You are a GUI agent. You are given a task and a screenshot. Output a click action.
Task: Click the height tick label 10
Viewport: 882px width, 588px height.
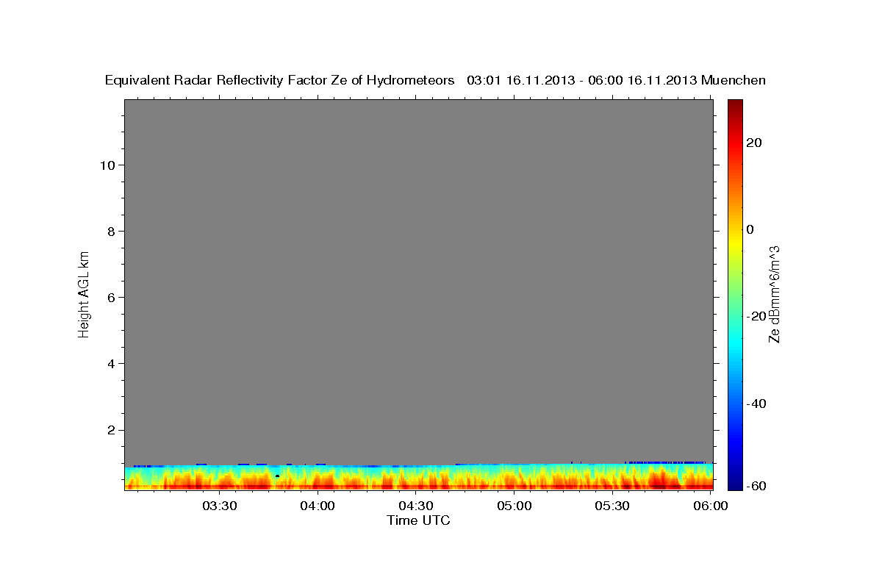tap(107, 165)
